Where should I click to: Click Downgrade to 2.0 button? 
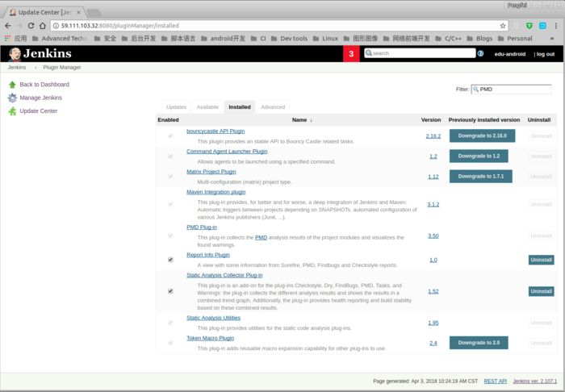click(x=479, y=343)
